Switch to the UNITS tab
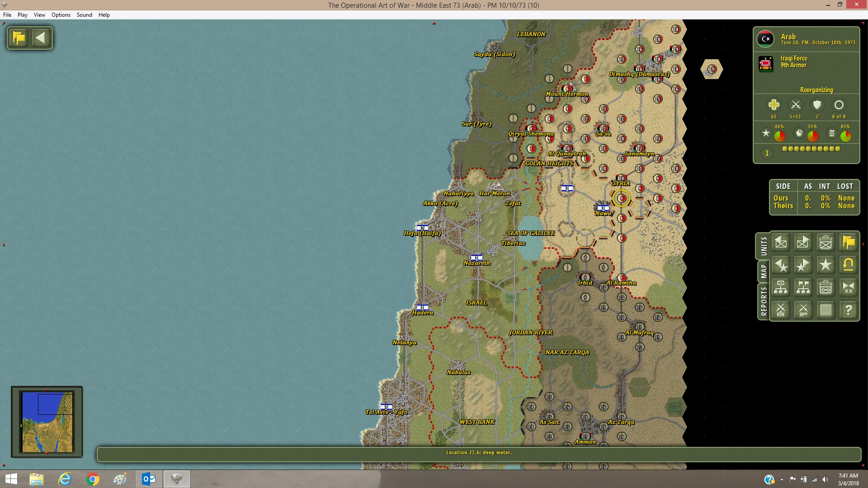 [764, 246]
